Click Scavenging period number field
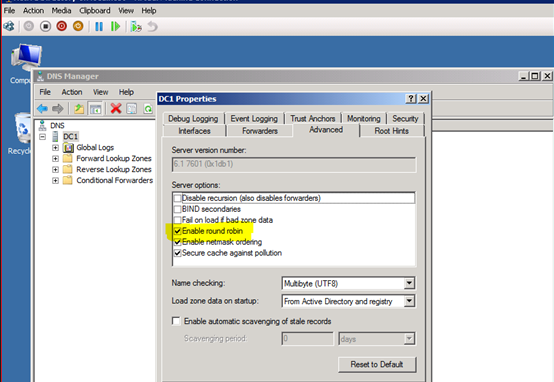The width and height of the screenshot is (554, 382). tap(307, 339)
